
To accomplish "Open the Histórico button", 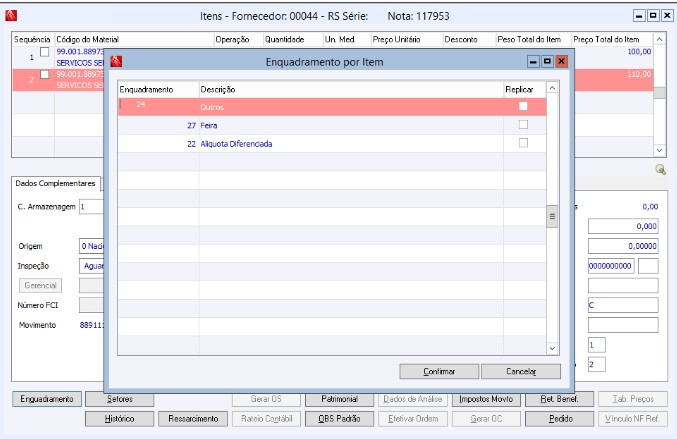I will point(120,419).
